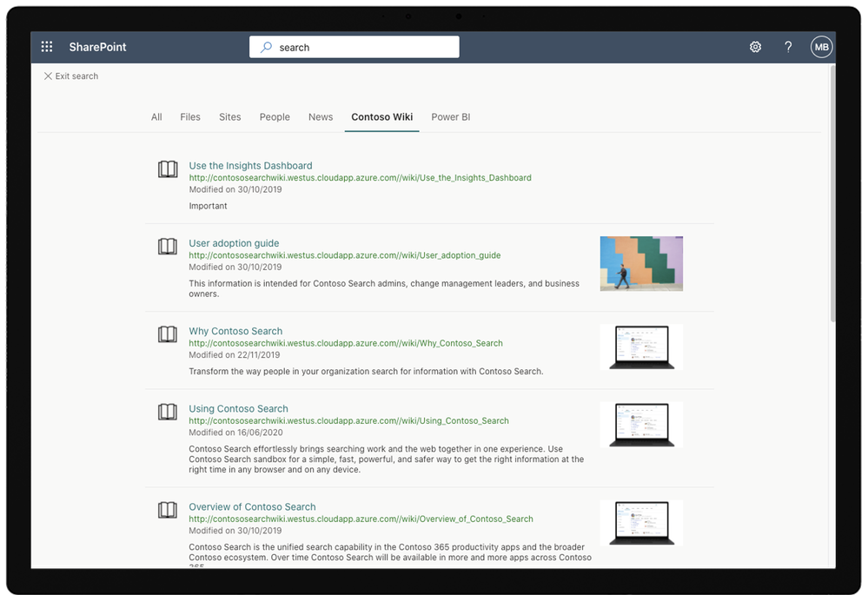Image resolution: width=868 pixels, height=595 pixels.
Task: Open the Settings gear
Action: point(755,47)
